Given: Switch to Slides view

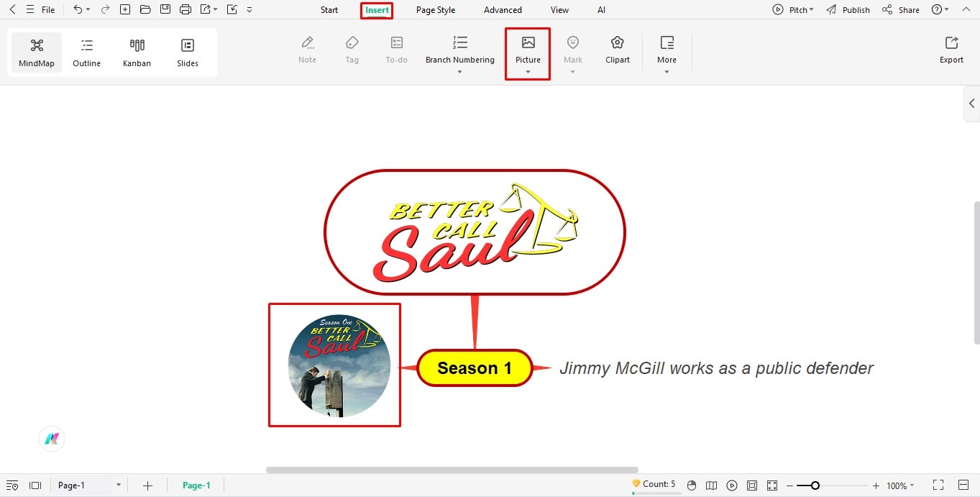Looking at the screenshot, I should 188,53.
